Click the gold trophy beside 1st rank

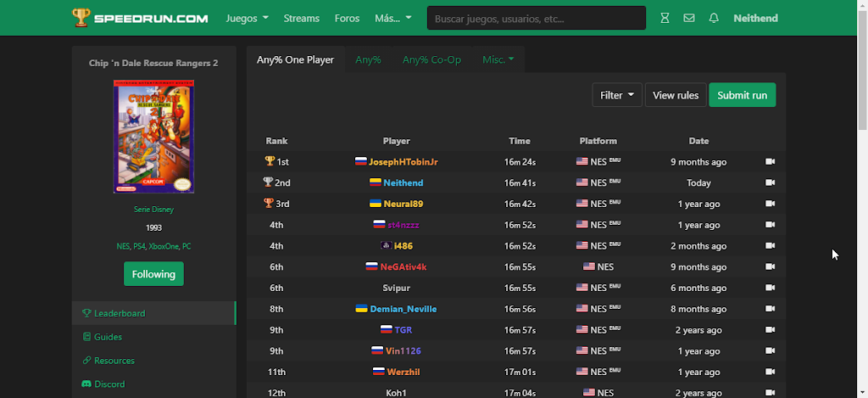pos(270,161)
